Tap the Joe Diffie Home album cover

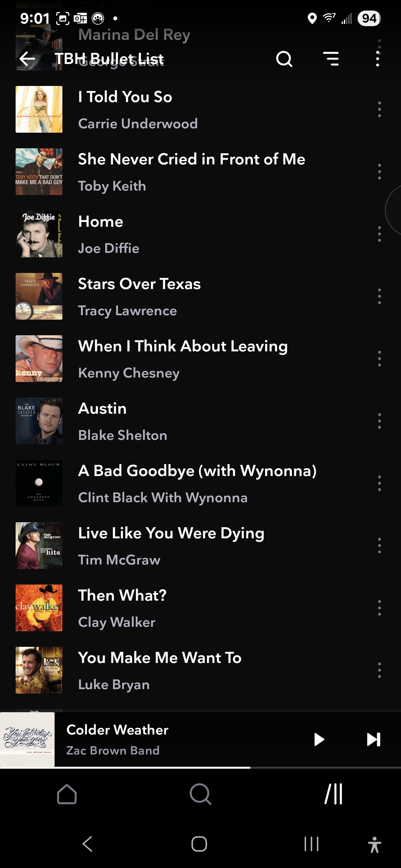point(39,234)
